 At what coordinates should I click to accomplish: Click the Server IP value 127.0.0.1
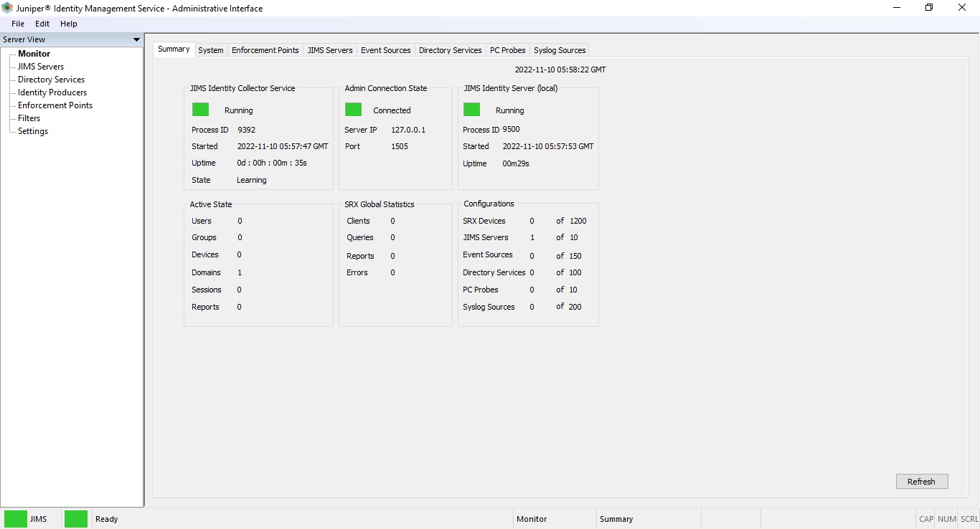tap(408, 130)
